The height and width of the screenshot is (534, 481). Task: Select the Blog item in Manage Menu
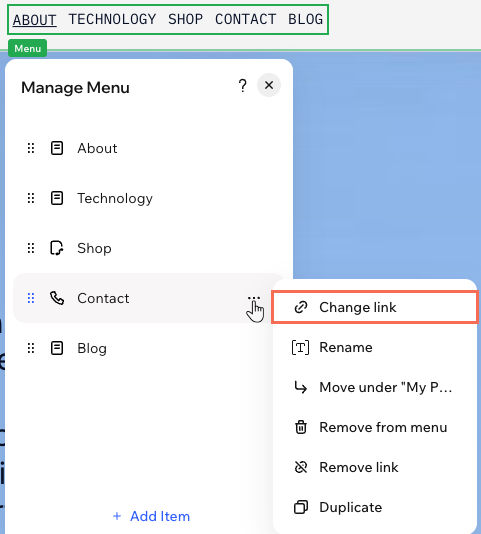(148, 348)
